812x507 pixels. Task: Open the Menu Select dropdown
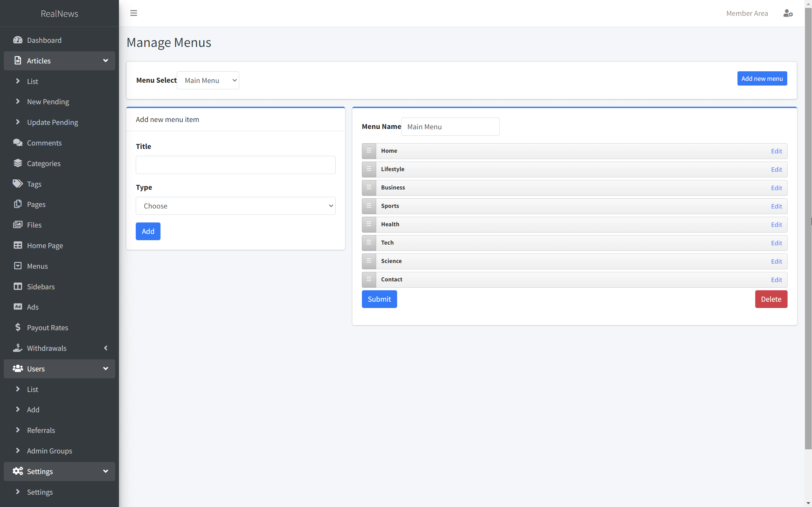coord(208,80)
